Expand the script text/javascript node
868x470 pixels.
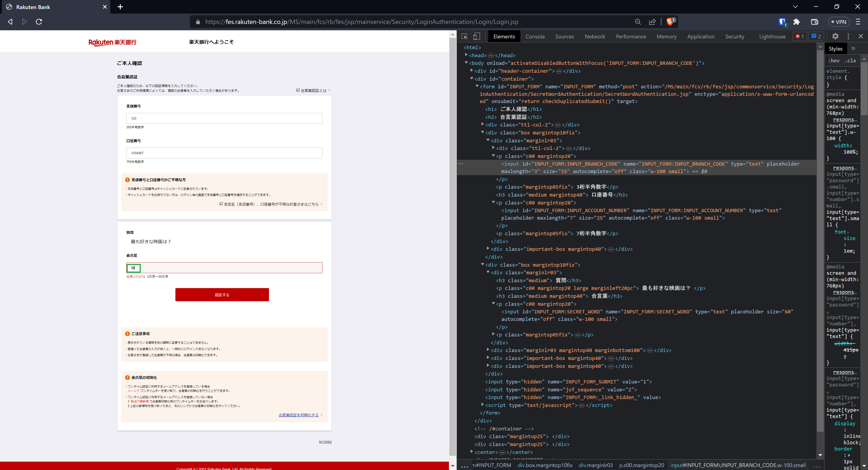point(483,405)
